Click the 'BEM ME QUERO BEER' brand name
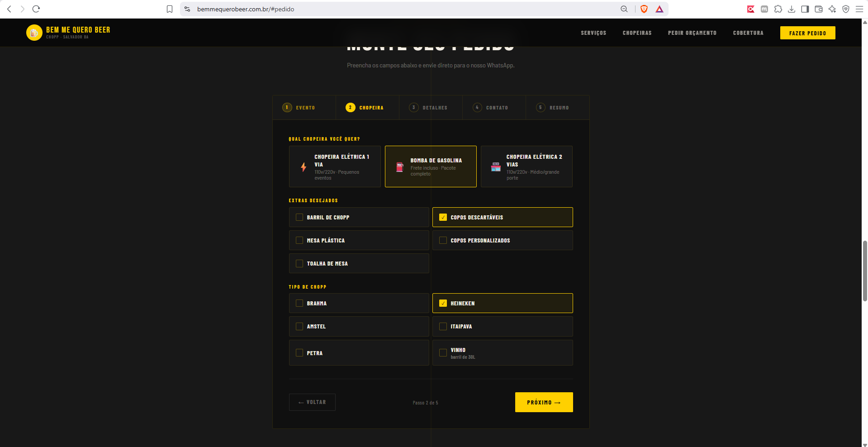 click(x=78, y=30)
